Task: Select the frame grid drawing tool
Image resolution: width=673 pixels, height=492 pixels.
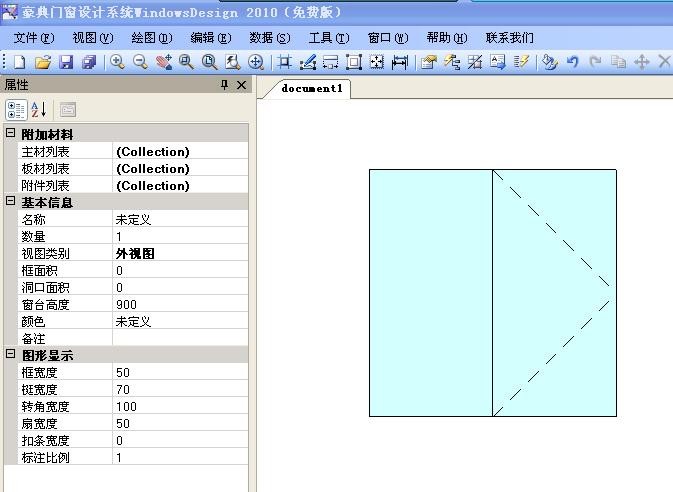Action: (x=284, y=62)
